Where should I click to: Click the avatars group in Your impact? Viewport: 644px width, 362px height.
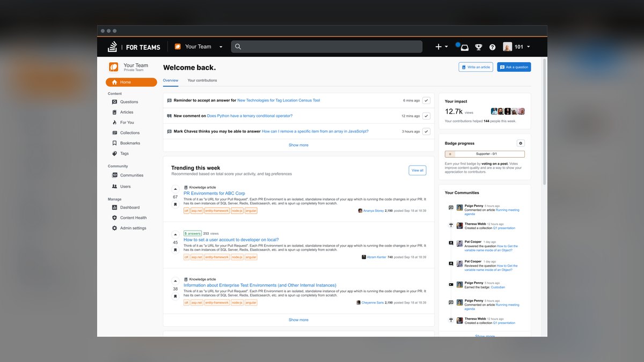pos(508,112)
